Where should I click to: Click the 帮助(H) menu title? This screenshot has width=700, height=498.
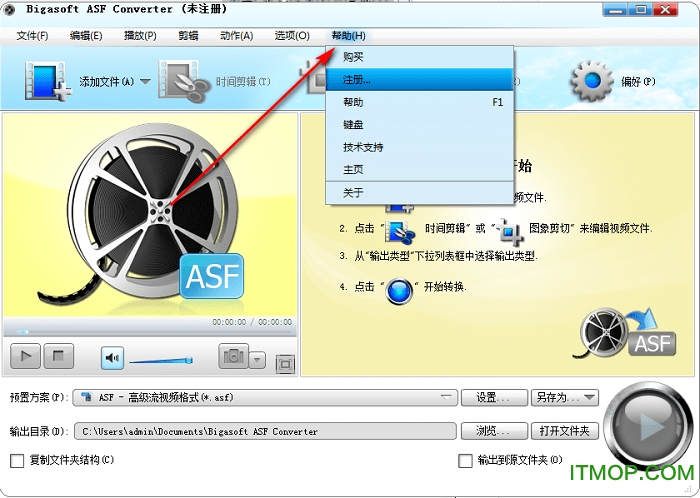(x=348, y=36)
